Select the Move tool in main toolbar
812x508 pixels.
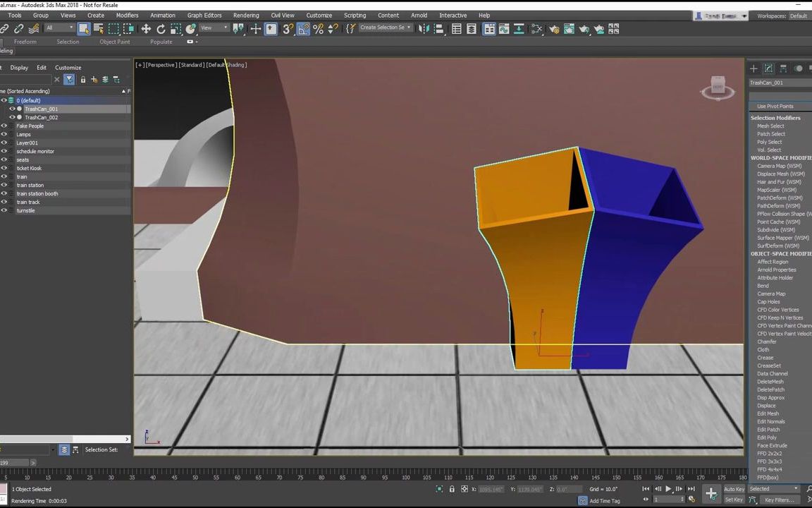click(146, 29)
